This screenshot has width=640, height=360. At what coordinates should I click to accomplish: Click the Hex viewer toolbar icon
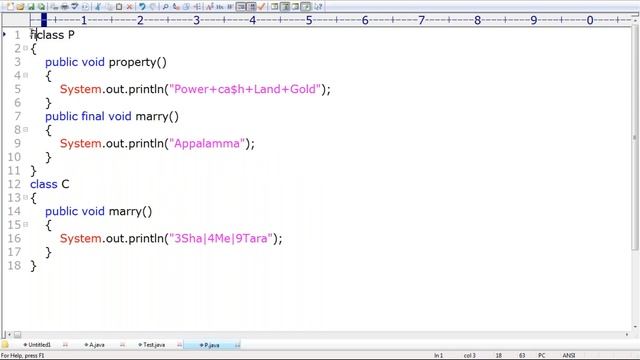coord(220,7)
